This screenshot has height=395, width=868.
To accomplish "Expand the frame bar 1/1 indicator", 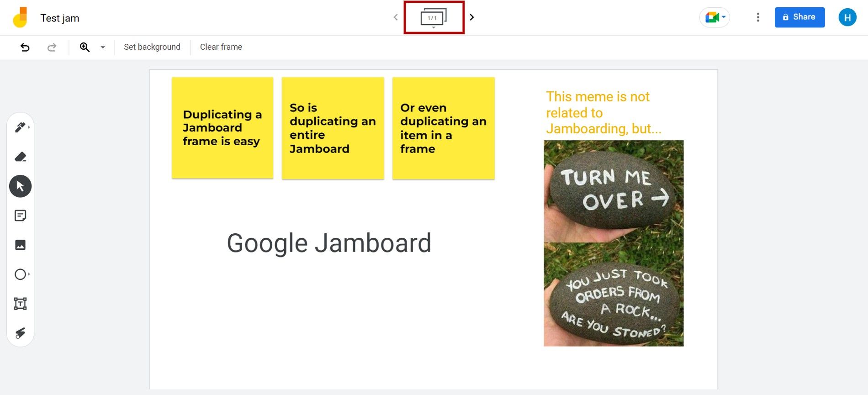I will (x=434, y=18).
